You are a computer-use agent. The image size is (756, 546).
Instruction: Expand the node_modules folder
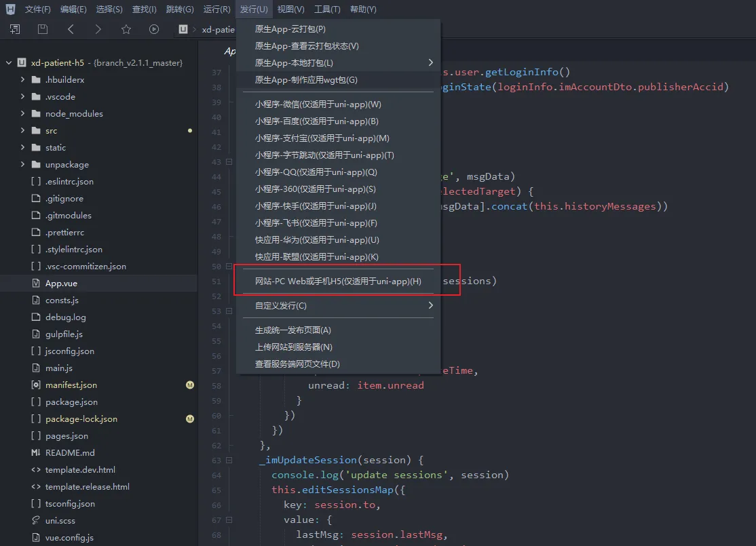tap(21, 113)
